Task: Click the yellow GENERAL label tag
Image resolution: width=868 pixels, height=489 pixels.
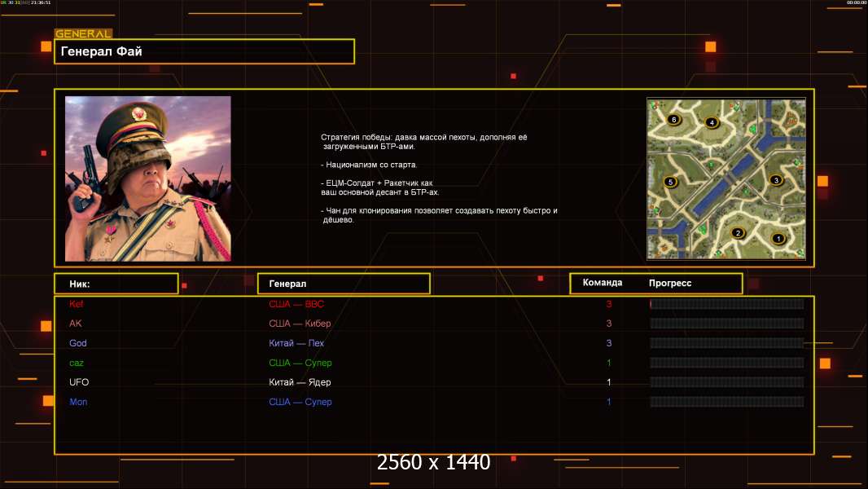Action: click(x=84, y=33)
